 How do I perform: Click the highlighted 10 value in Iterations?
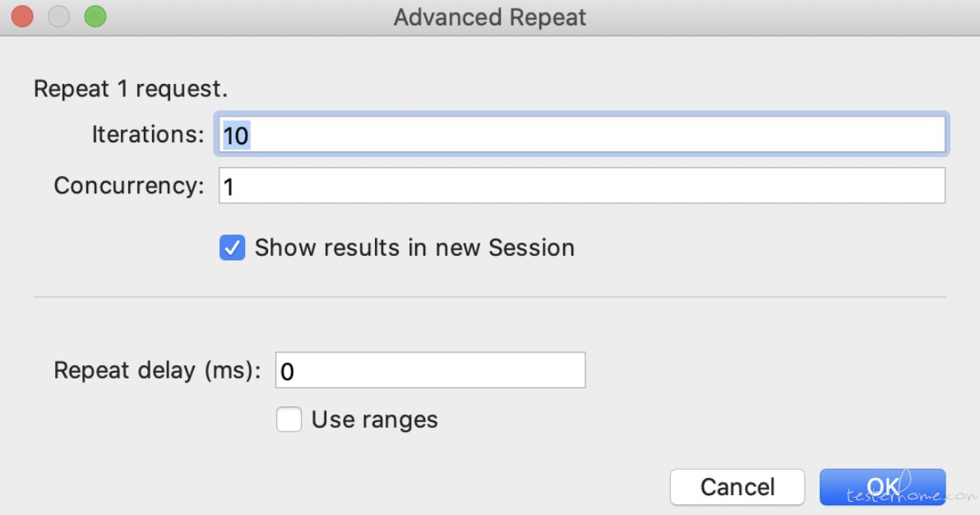point(236,136)
